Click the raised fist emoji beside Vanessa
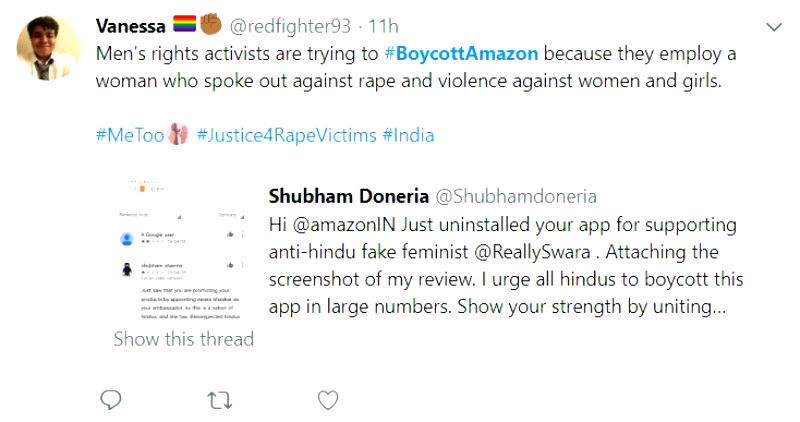Viewport: 800px width, 422px height. [212, 25]
